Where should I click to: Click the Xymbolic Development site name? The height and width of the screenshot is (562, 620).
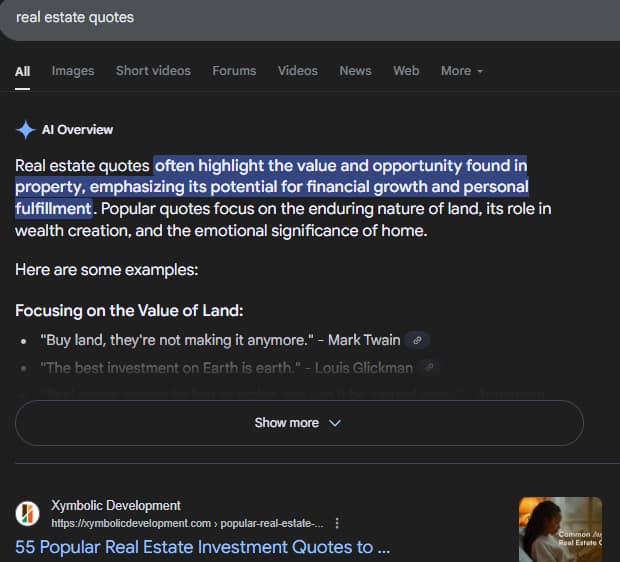116,506
